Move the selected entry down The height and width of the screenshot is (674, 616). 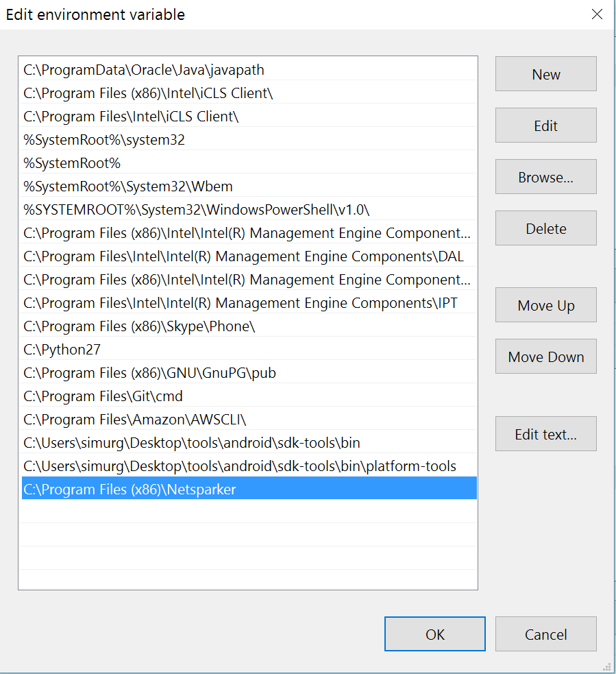[545, 356]
